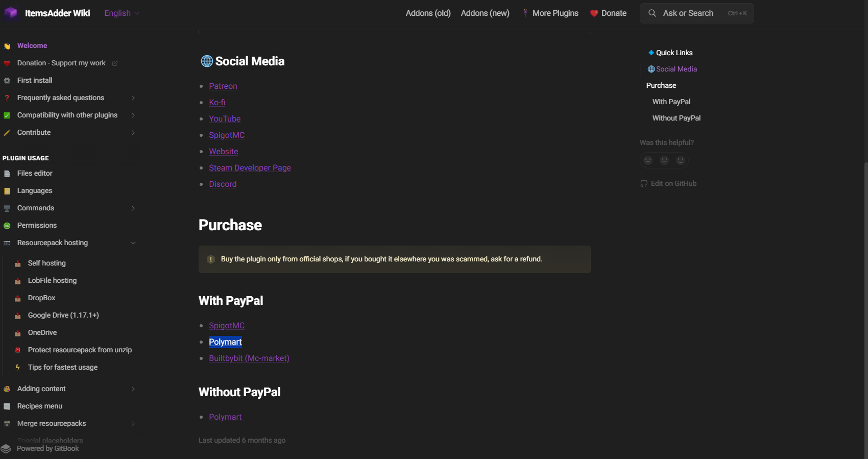Click the neutral face feedback icon
This screenshot has height=459, width=868.
coord(664,160)
